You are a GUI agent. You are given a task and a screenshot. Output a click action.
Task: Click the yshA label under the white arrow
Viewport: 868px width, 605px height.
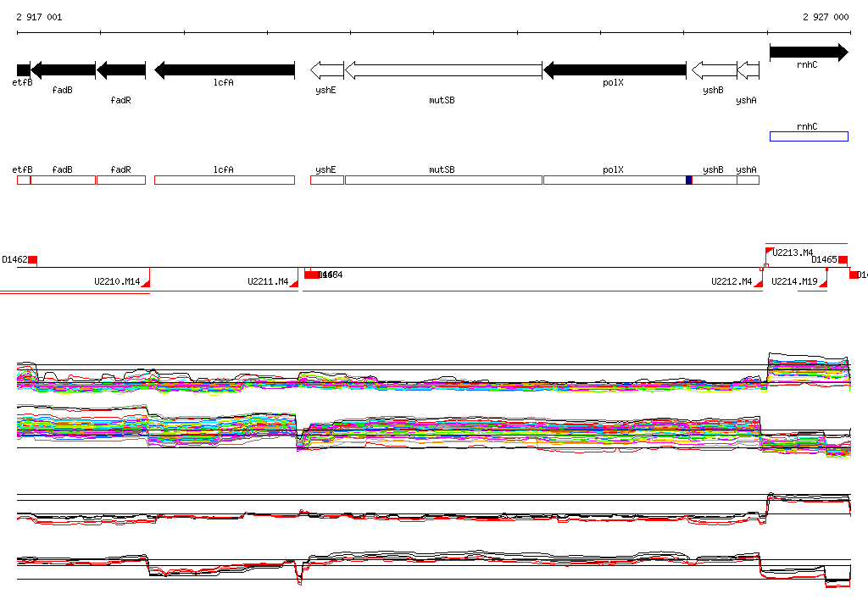pyautogui.click(x=746, y=100)
